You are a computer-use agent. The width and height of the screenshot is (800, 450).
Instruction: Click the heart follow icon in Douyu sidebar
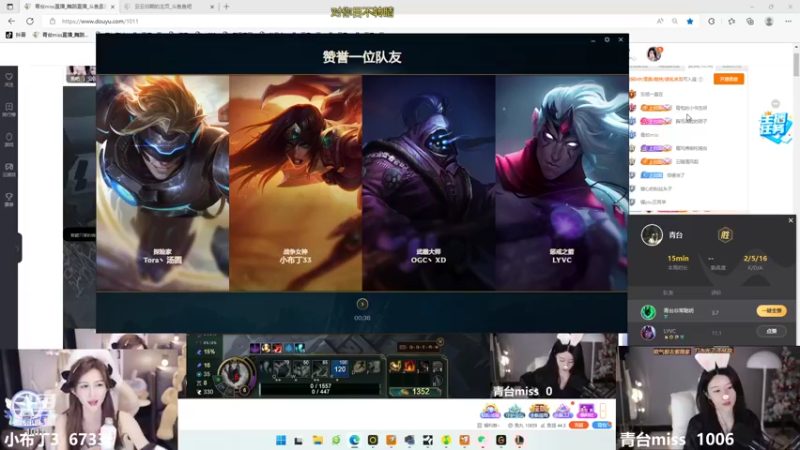click(x=9, y=80)
